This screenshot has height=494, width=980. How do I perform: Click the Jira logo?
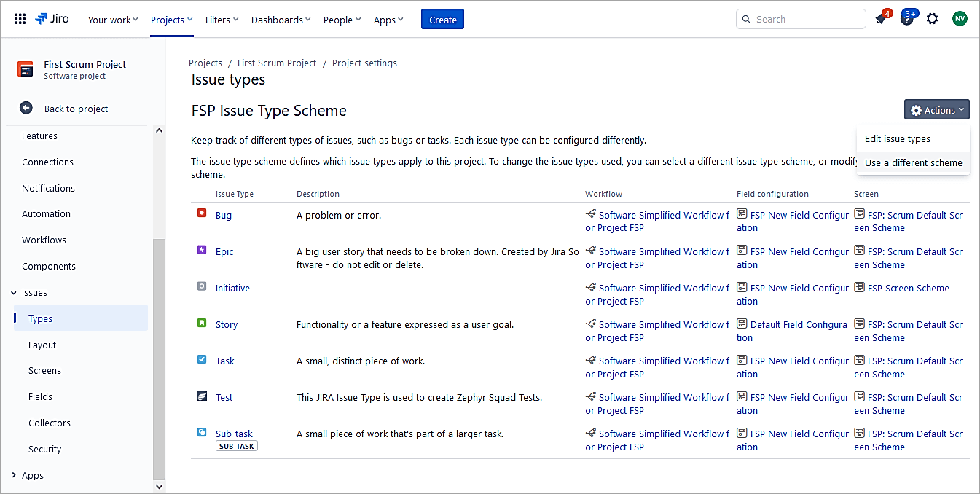pos(52,19)
